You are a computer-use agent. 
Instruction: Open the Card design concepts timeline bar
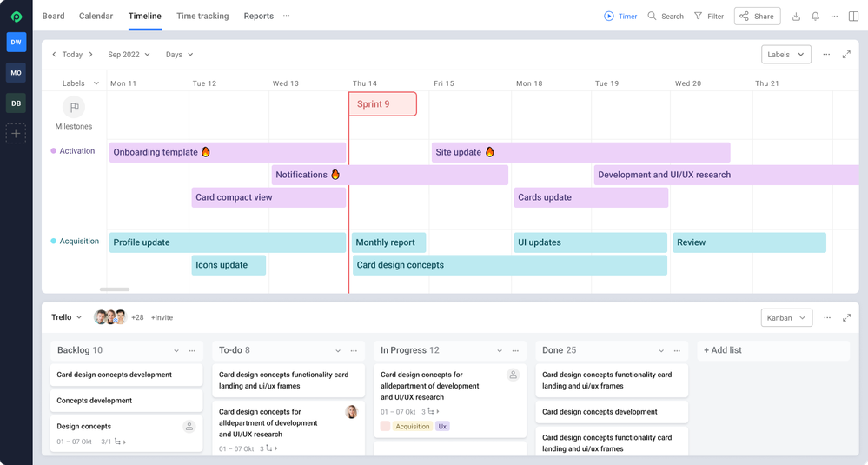pyautogui.click(x=510, y=265)
